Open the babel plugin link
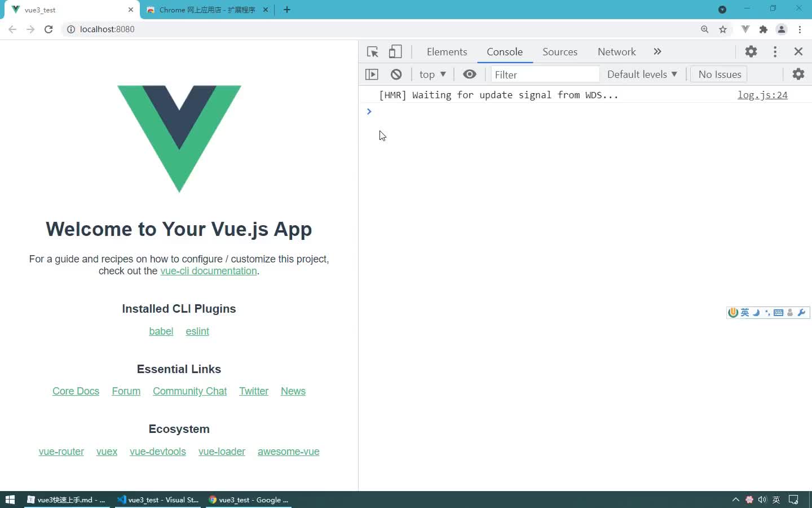The image size is (812, 508). click(x=161, y=331)
